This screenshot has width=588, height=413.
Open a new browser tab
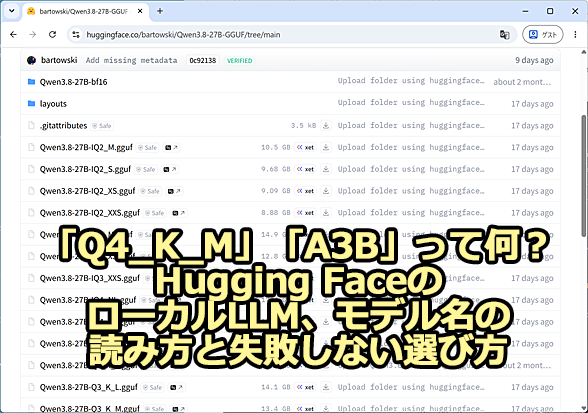click(x=160, y=11)
